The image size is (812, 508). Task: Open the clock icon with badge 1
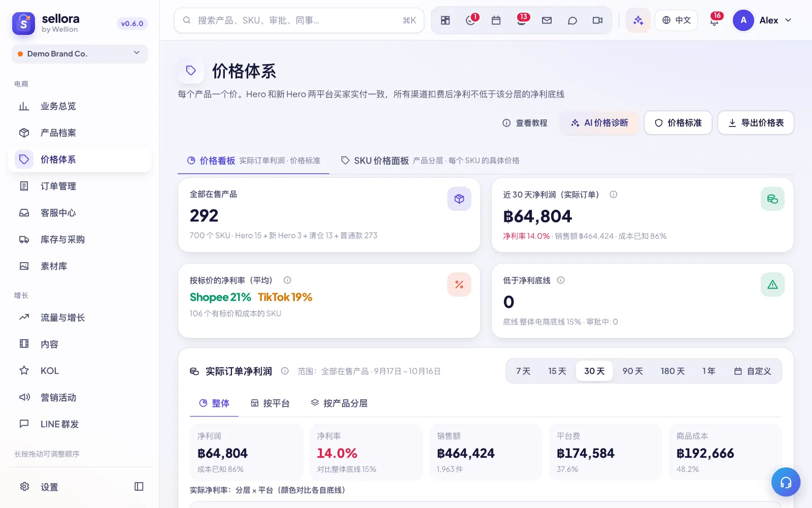click(x=470, y=20)
